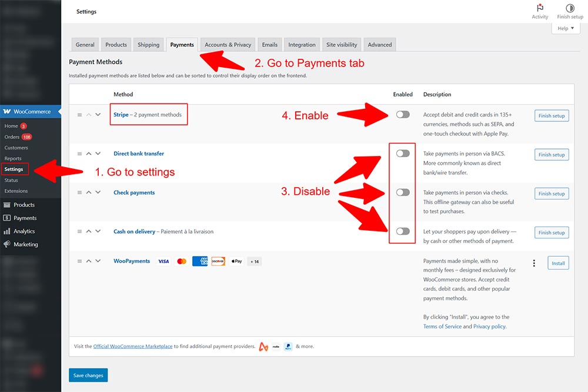Open the Integration tab
Viewport: 588px width, 392px height.
[x=302, y=45]
